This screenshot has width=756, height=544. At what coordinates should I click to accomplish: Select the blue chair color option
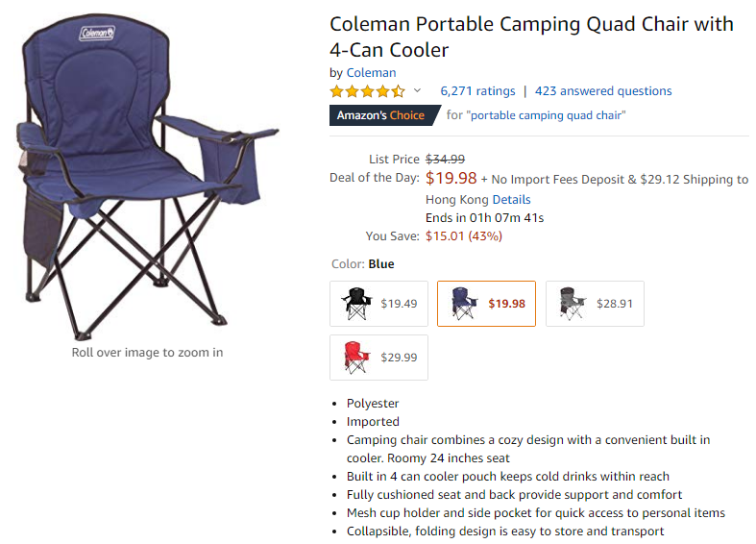[486, 304]
